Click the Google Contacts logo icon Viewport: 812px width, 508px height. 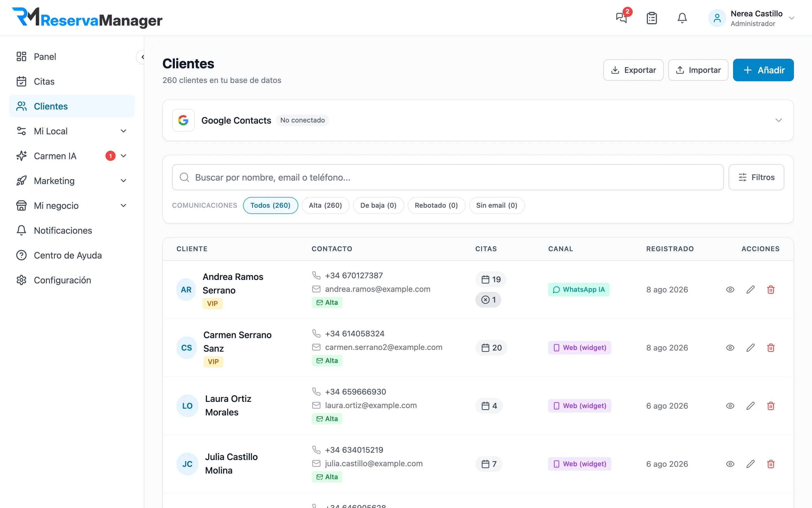[x=183, y=120]
